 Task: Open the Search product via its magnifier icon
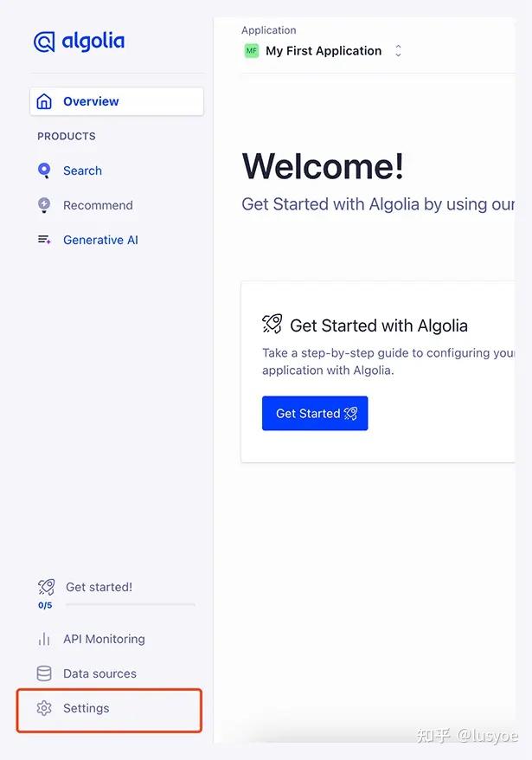point(43,171)
